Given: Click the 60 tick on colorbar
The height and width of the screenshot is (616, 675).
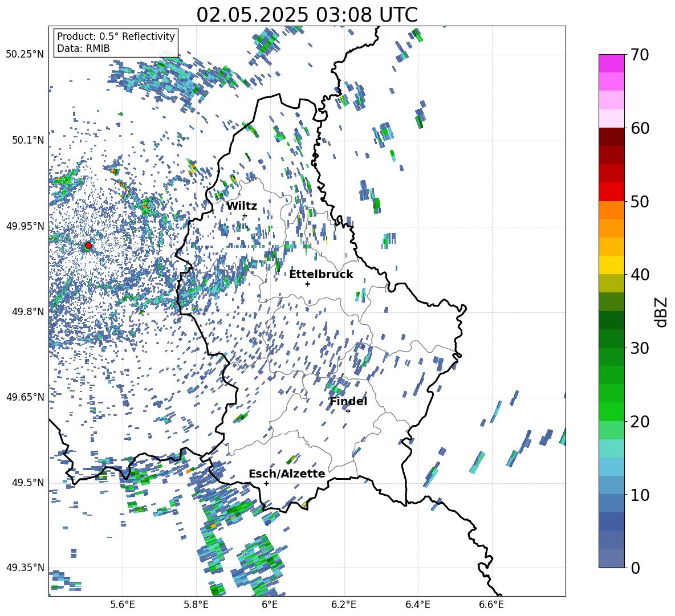Looking at the screenshot, I should [639, 128].
